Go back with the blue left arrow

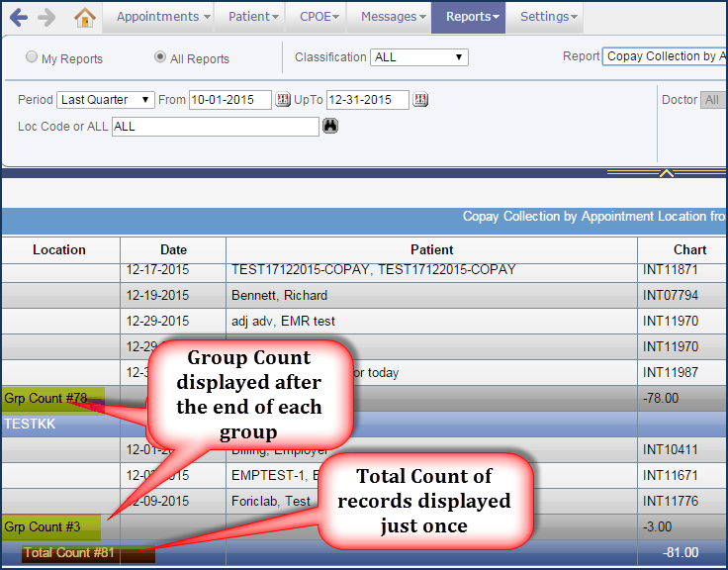(19, 17)
